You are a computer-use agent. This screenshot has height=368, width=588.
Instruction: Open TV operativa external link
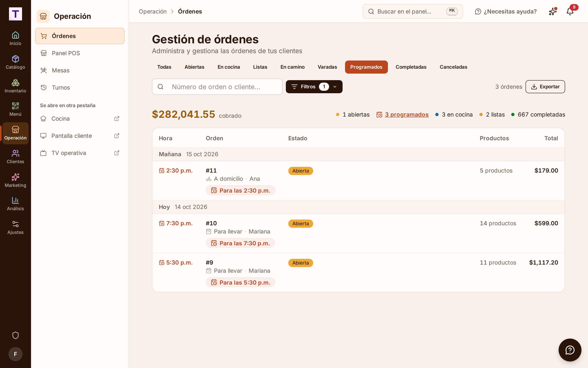(x=80, y=153)
